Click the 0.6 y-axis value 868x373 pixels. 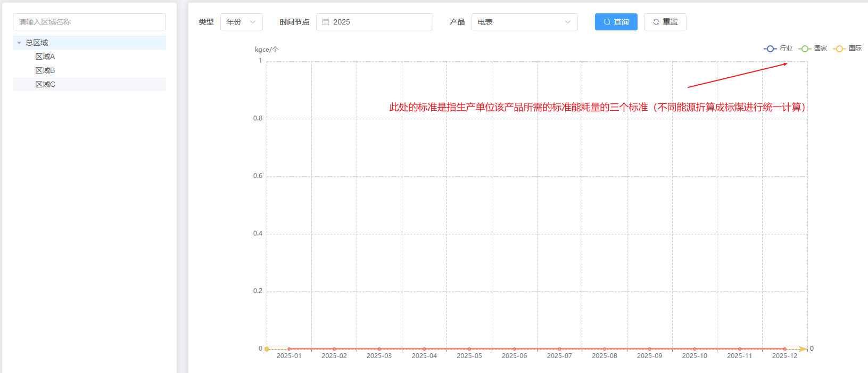pyautogui.click(x=258, y=176)
